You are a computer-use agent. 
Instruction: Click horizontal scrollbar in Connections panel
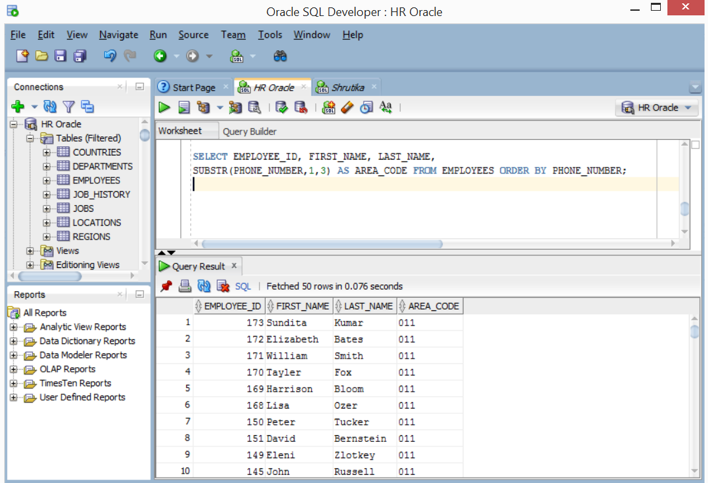click(x=50, y=276)
